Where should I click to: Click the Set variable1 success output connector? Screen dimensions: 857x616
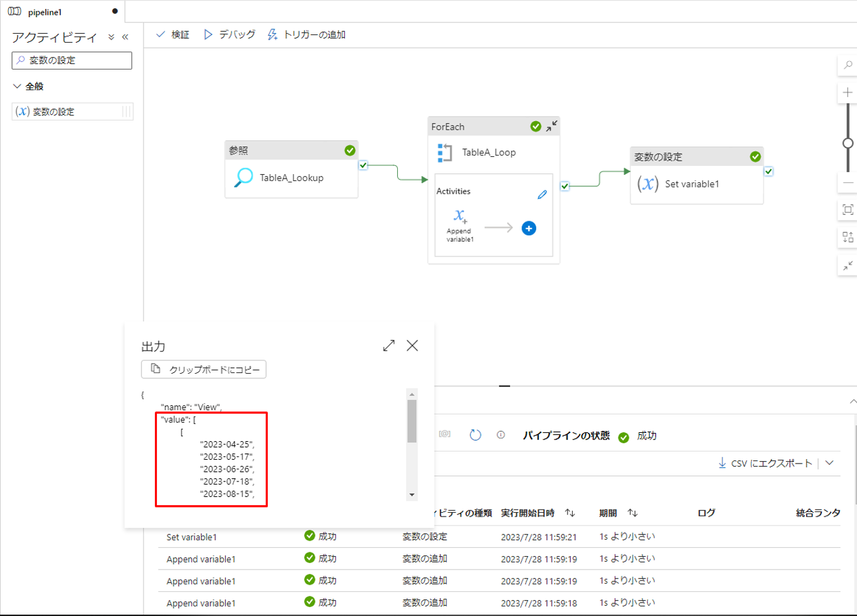pos(769,172)
